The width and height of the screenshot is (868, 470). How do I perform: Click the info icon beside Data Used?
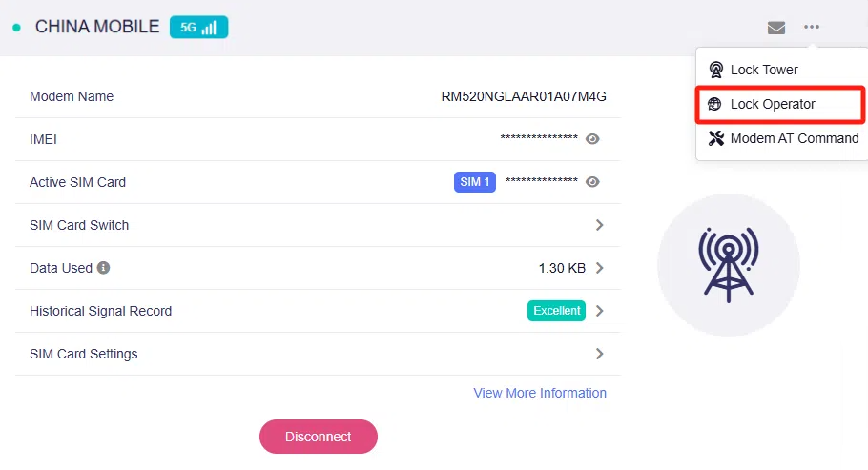point(104,268)
